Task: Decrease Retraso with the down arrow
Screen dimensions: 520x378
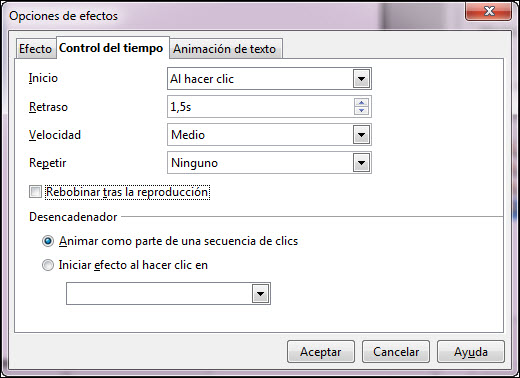Action: (x=361, y=111)
